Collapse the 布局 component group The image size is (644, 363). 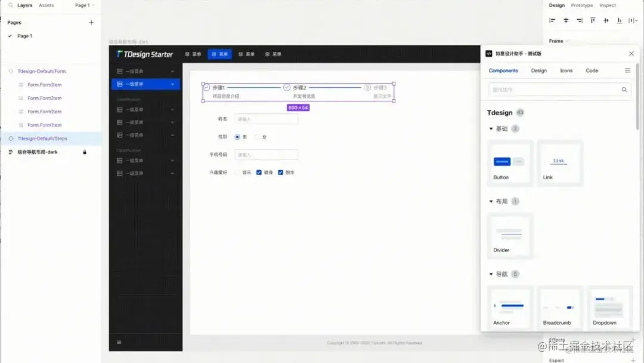[491, 201]
